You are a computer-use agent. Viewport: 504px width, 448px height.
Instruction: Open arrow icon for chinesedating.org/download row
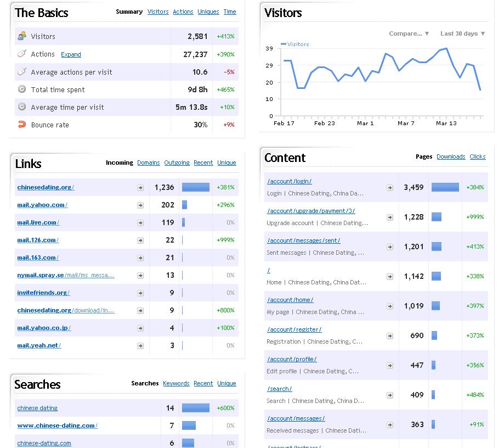140,311
